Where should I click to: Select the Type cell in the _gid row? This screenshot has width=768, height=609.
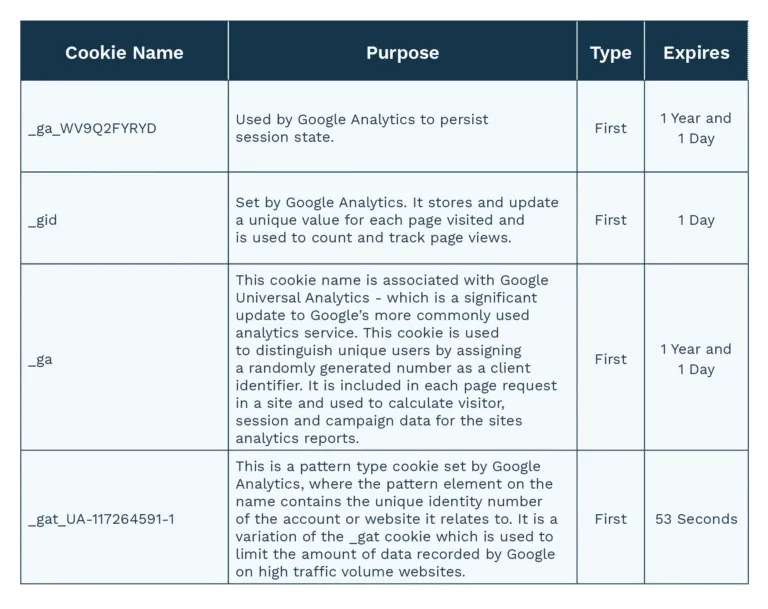tap(610, 220)
